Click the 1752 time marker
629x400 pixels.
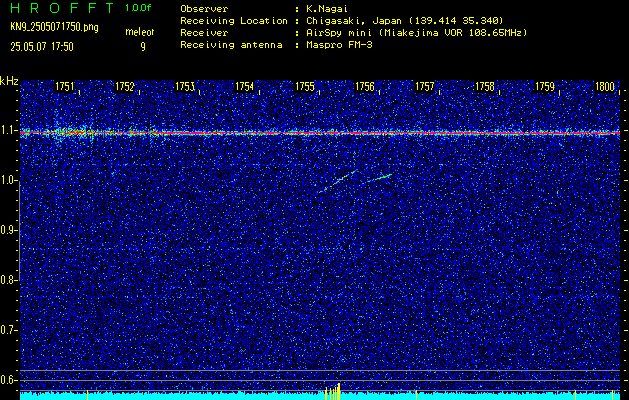point(125,86)
